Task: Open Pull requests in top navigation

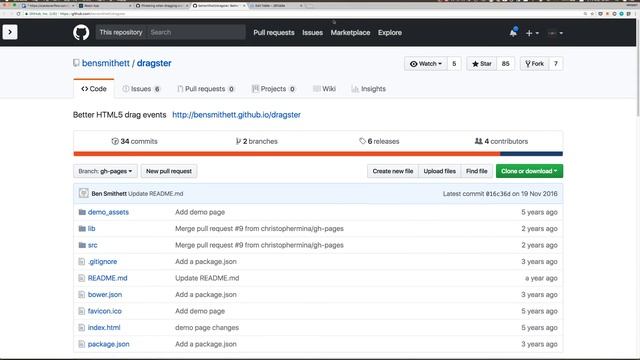Action: 273,33
